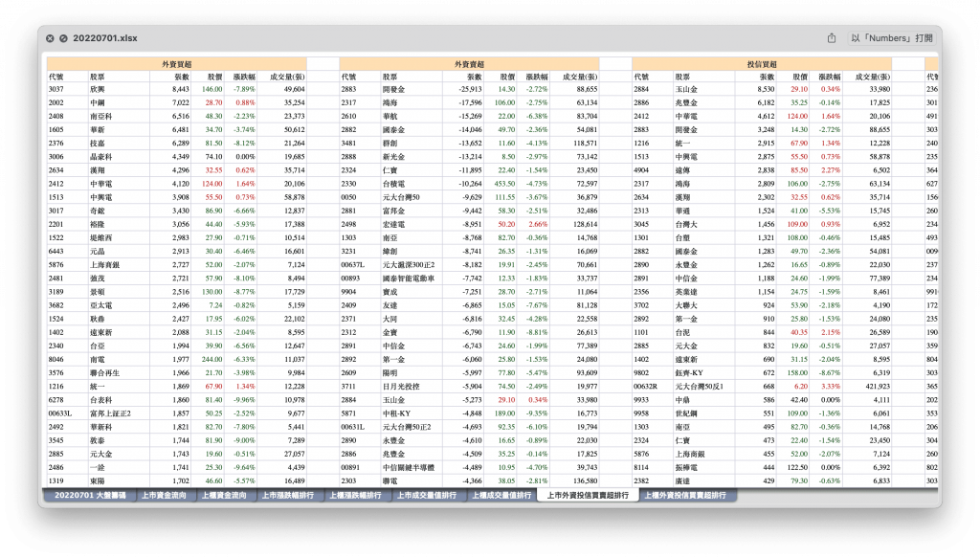Open the share menu icon
The height and width of the screenshot is (558, 980).
832,38
